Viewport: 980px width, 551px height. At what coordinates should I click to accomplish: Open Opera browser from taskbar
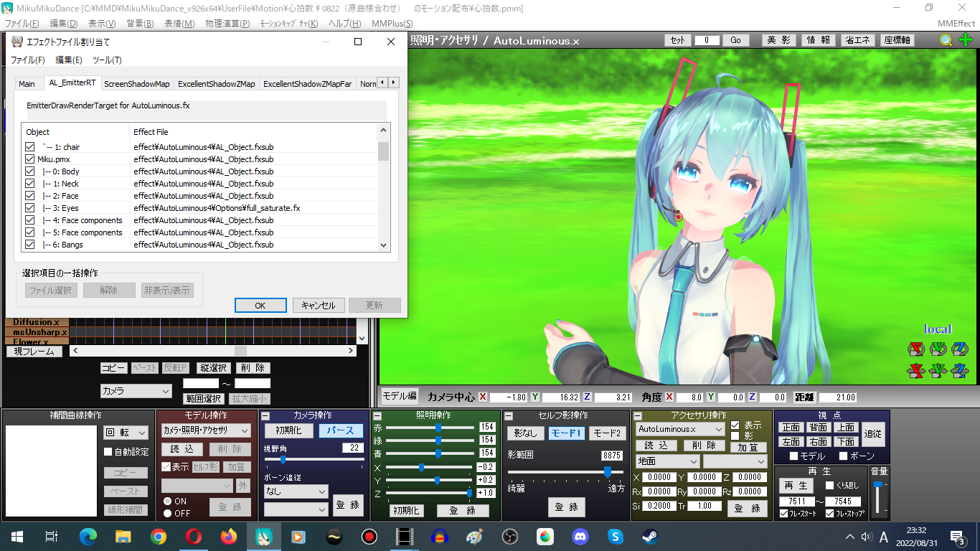194,536
